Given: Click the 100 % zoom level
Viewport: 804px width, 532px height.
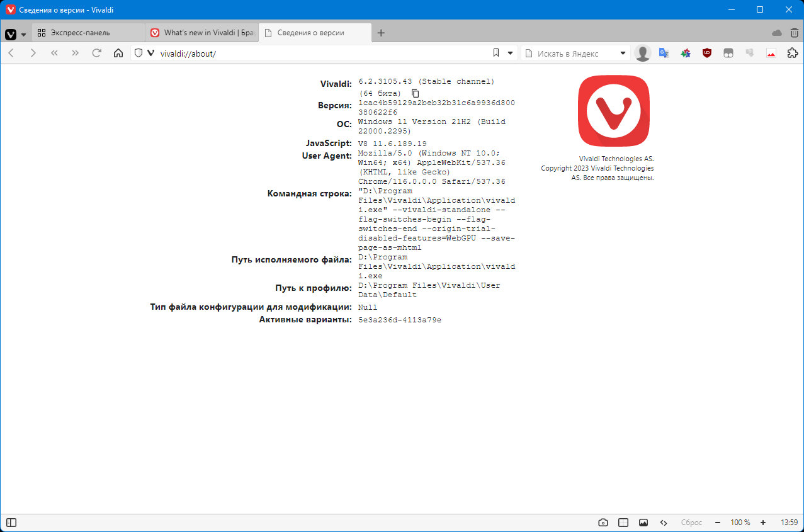Looking at the screenshot, I should coord(740,523).
